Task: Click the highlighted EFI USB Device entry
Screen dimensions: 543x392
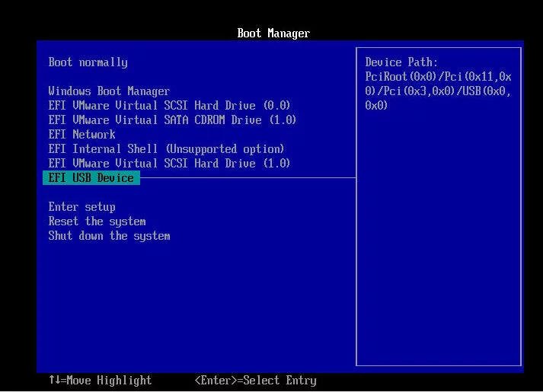Action: 91,178
